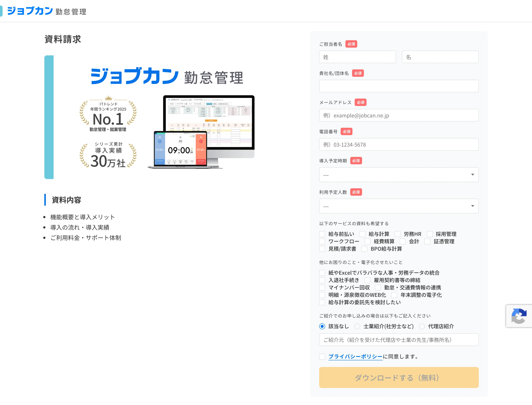532x405 pixels.
Task: Check the 証憑管理 checkbox
Action: [427, 242]
